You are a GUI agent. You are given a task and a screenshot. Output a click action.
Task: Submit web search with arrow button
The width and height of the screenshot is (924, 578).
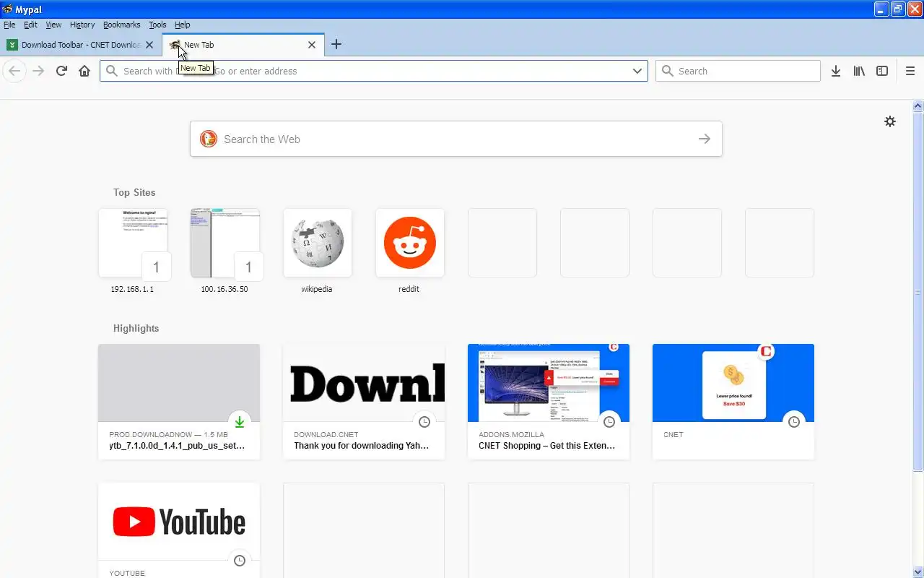(x=705, y=139)
